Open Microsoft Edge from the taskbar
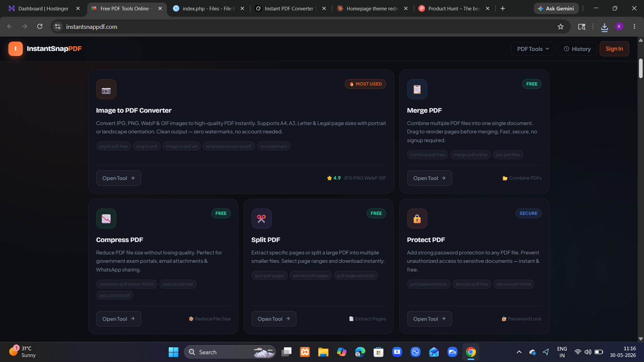The image size is (644, 362). [360, 352]
